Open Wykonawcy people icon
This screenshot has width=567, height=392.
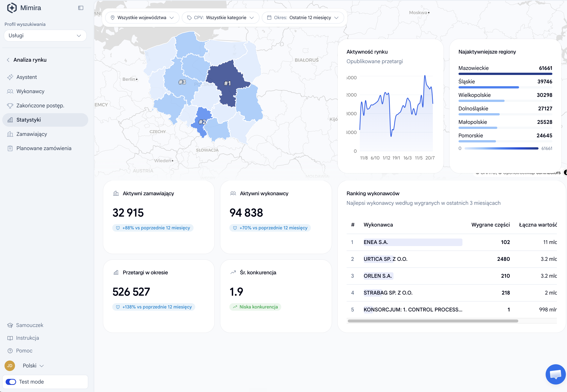click(x=10, y=91)
